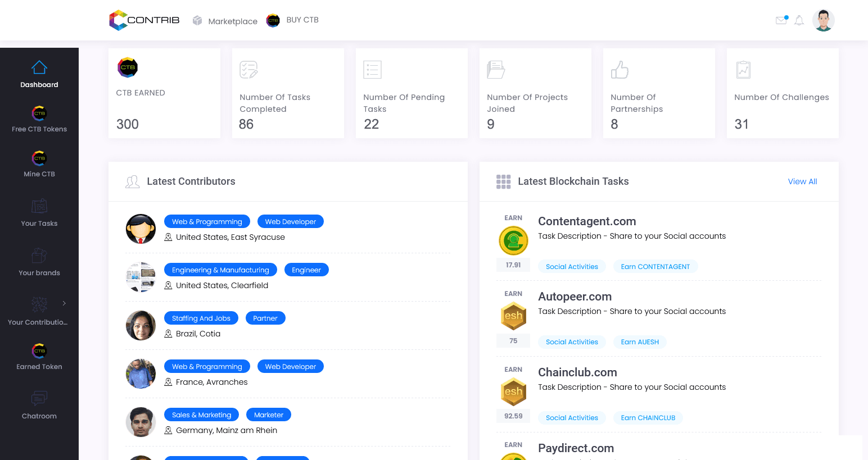The width and height of the screenshot is (868, 460).
Task: Open Mine CTB sidebar item
Action: [39, 174]
